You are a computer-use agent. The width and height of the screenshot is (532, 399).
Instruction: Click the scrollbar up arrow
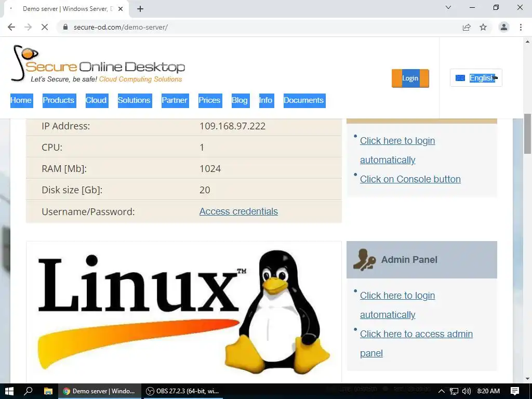coord(528,42)
